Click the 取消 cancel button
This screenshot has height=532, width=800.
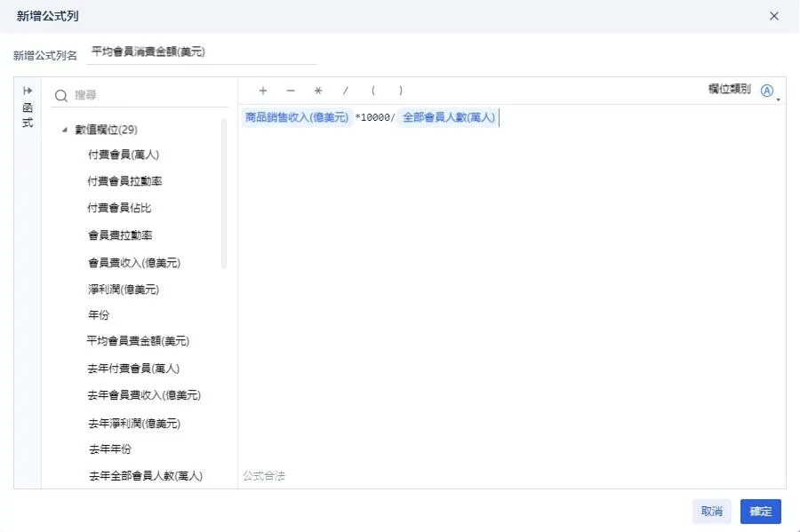coord(712,511)
